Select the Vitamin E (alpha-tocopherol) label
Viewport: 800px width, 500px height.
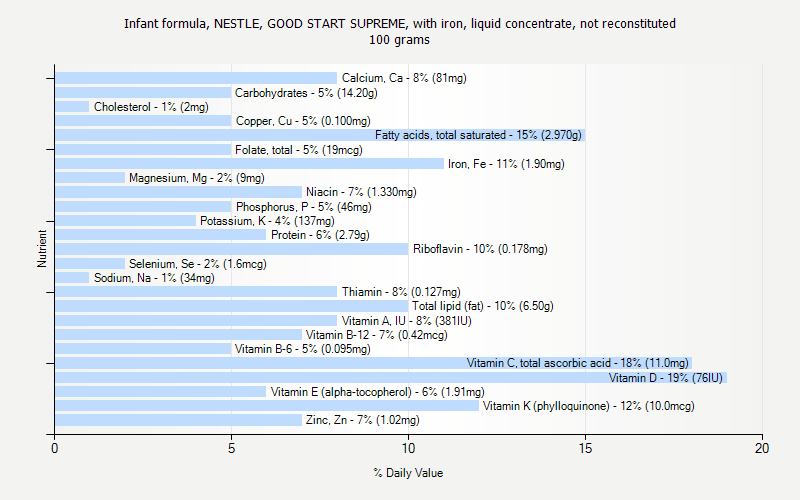[x=378, y=392]
